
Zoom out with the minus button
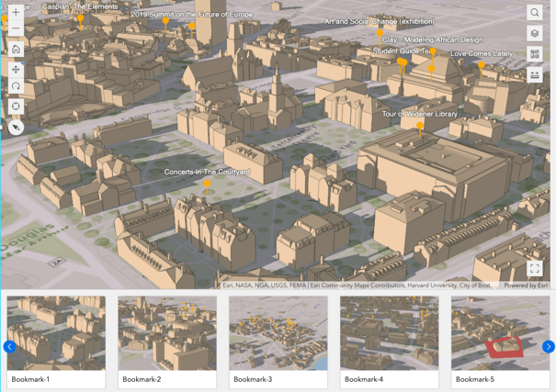point(16,28)
